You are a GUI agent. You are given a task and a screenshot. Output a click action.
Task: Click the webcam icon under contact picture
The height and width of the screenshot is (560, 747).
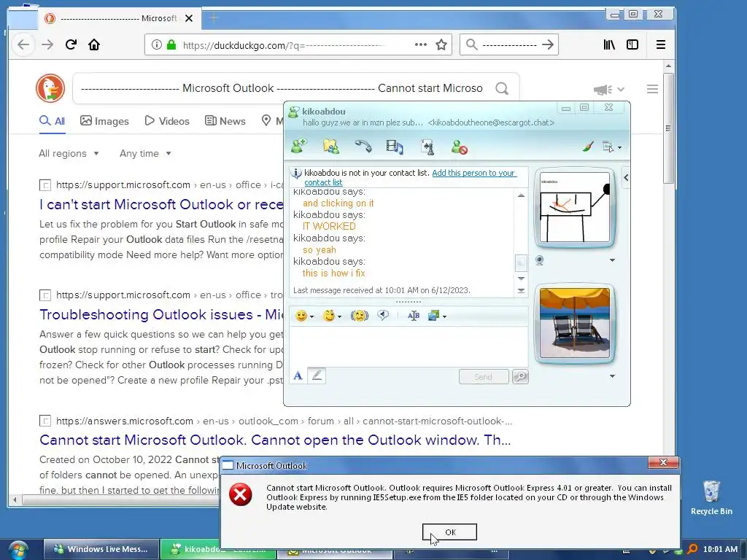(539, 260)
